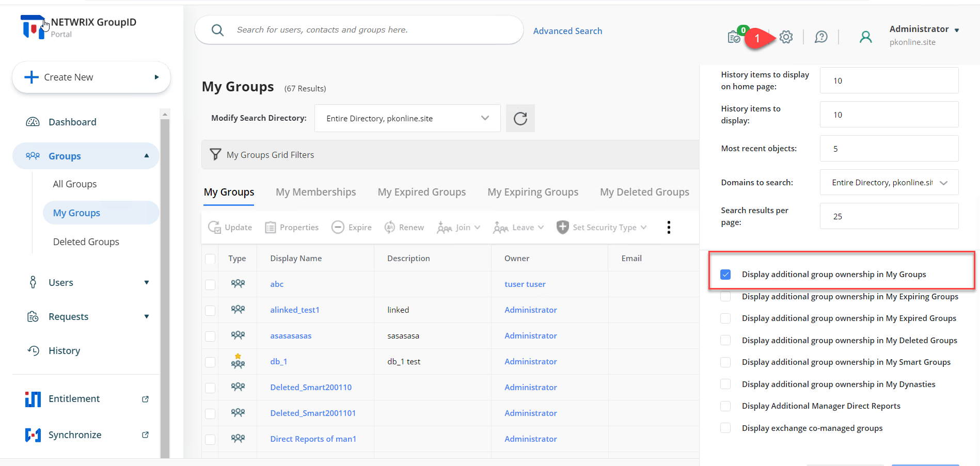Expand the Join options dropdown
The width and height of the screenshot is (980, 466).
(x=478, y=227)
